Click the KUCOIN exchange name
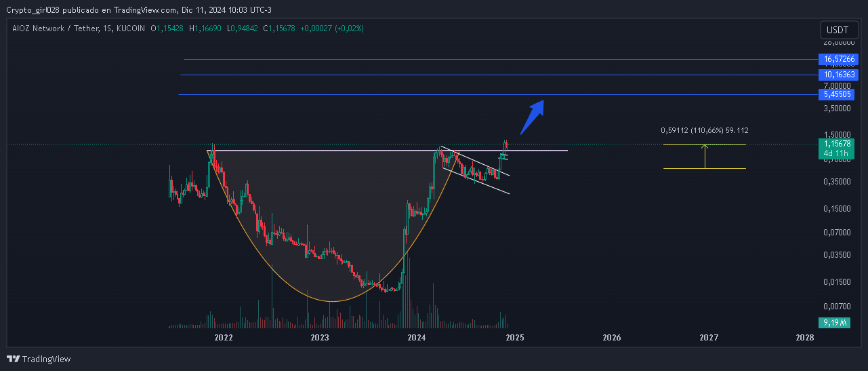Image resolution: width=868 pixels, height=371 pixels. [131, 28]
